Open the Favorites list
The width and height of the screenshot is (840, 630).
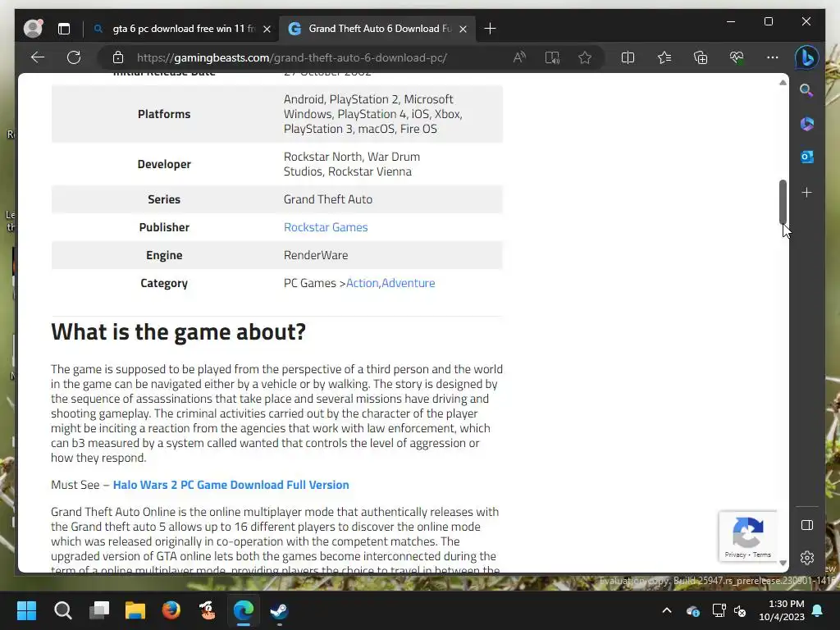(x=664, y=57)
